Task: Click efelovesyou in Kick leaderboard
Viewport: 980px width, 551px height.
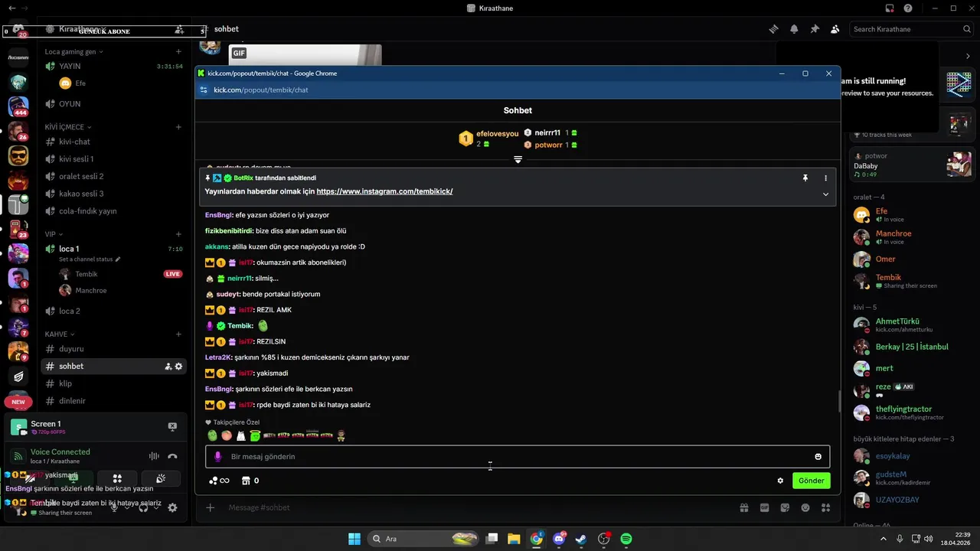Action: click(x=497, y=134)
